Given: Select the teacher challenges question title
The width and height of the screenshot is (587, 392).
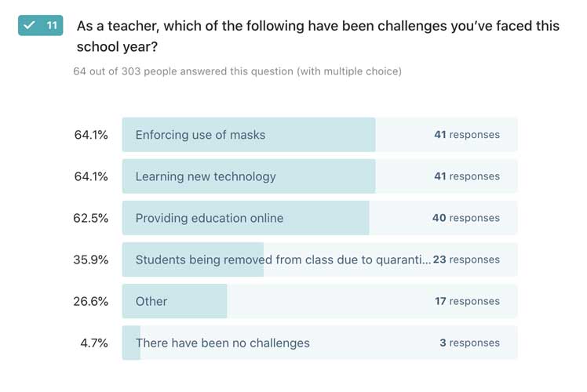Looking at the screenshot, I should (x=318, y=36).
